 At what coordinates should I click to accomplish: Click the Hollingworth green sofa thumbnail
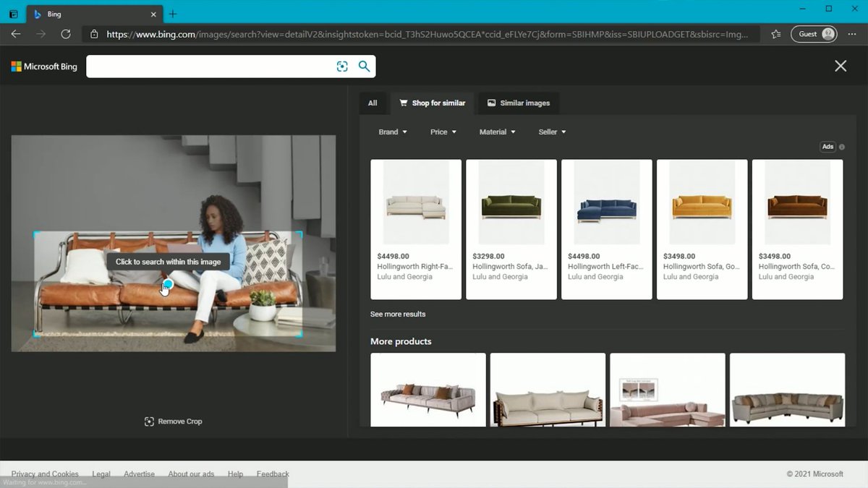[511, 202]
